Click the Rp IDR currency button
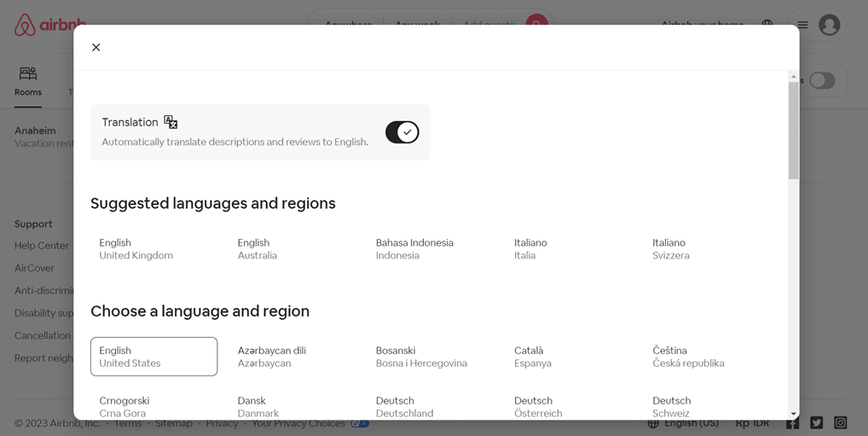868x436 pixels. (x=752, y=423)
